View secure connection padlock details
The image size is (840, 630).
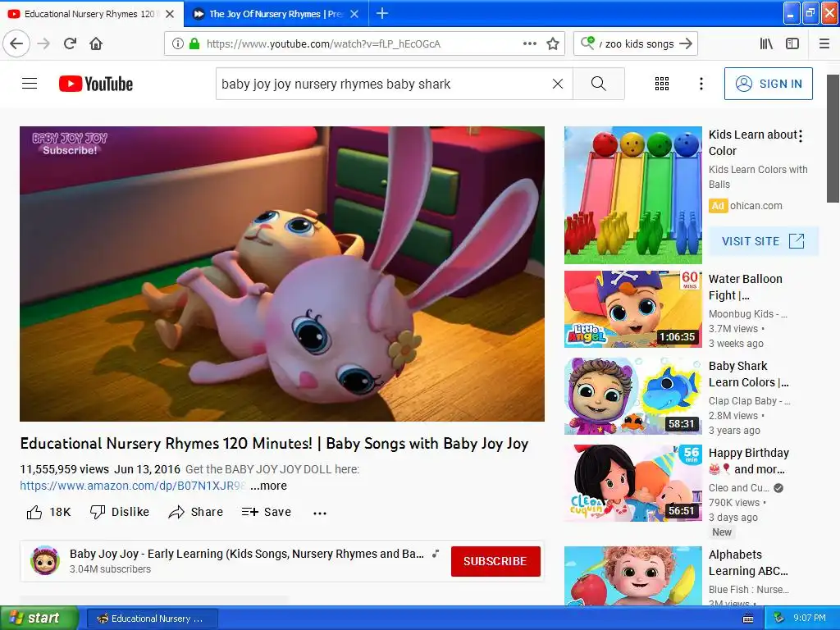point(194,43)
